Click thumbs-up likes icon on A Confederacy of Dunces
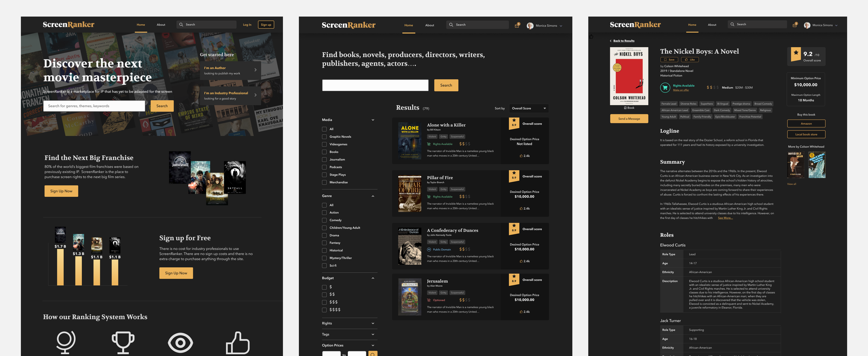Viewport: 868px width, 356px height. 521,261
